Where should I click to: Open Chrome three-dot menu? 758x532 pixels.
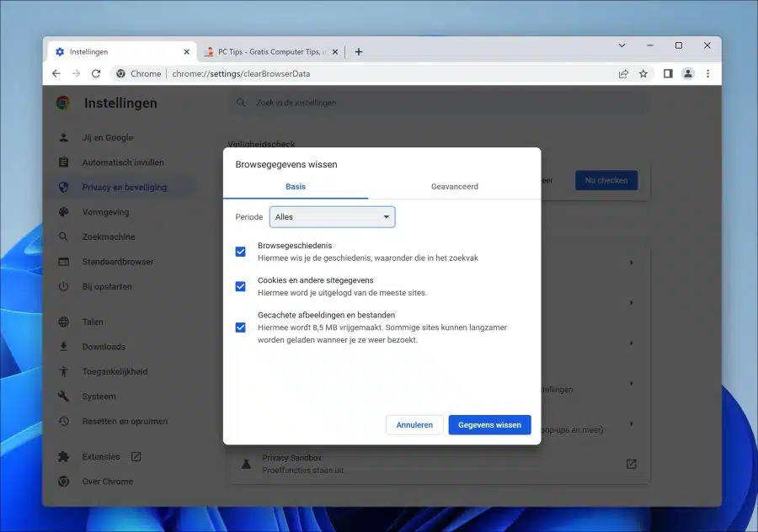707,73
